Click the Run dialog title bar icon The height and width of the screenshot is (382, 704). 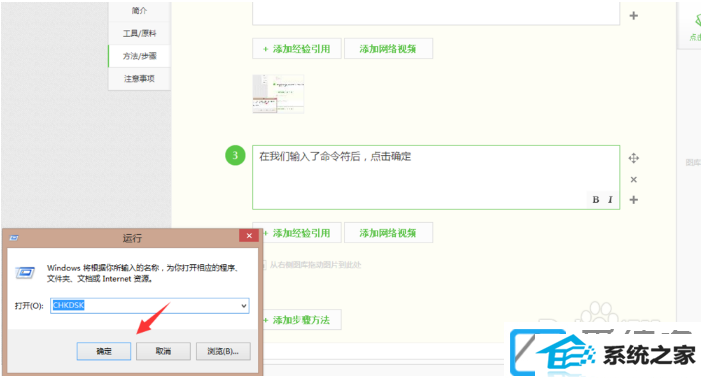14,237
